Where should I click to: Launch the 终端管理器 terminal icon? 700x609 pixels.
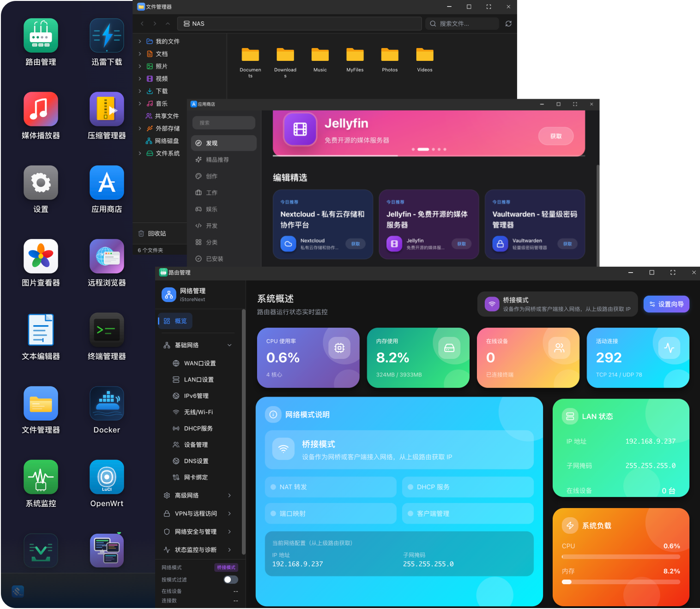click(x=107, y=330)
